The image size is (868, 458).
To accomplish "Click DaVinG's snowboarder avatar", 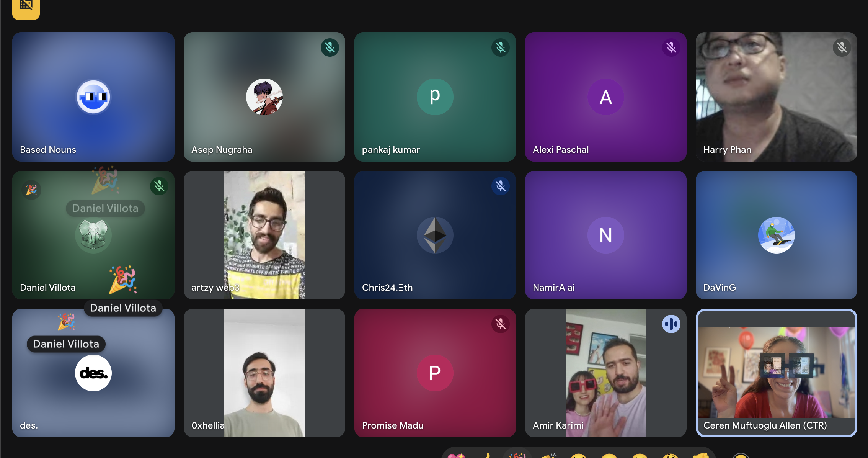I will (x=776, y=235).
